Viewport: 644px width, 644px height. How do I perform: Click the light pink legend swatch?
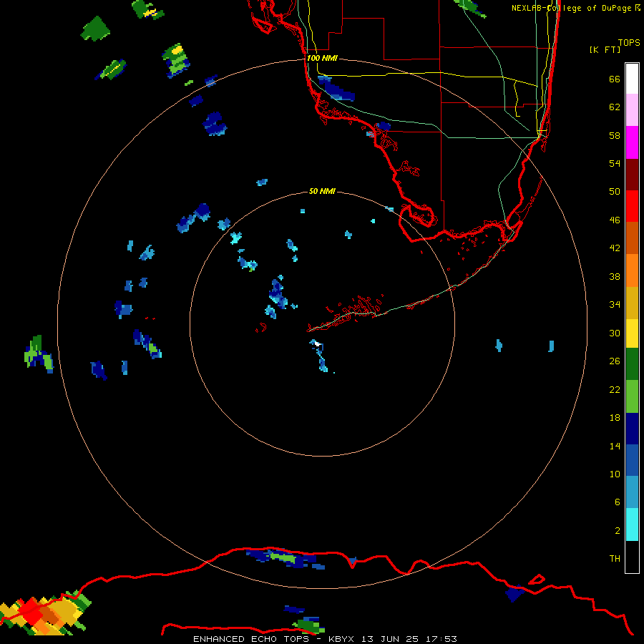pyautogui.click(x=632, y=110)
